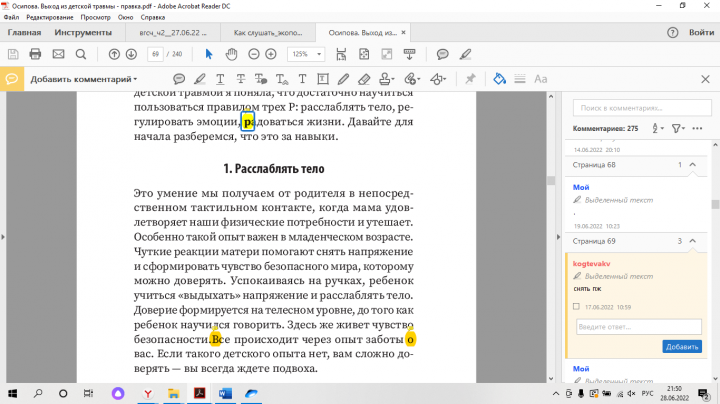
Task: Select the Highlight text marker tool
Action: [x=200, y=79]
